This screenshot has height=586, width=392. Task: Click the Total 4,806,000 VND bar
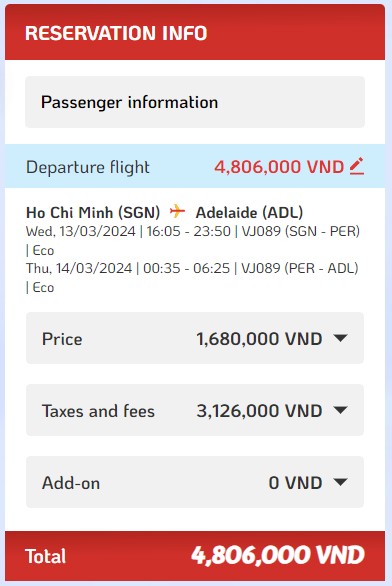click(195, 556)
